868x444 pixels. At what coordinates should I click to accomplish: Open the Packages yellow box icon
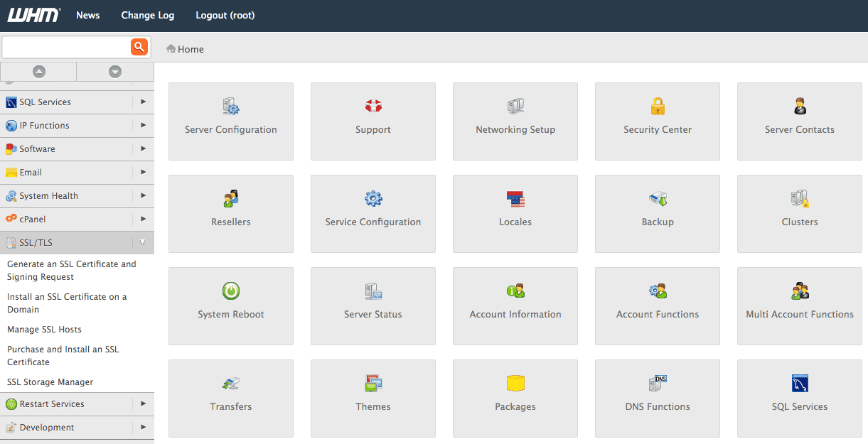coord(515,384)
